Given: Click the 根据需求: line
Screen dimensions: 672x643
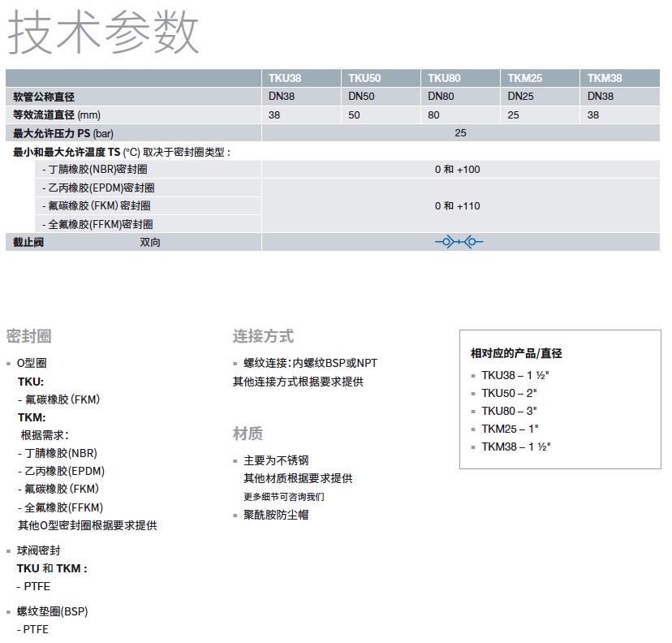Looking at the screenshot, I should pos(45,435).
